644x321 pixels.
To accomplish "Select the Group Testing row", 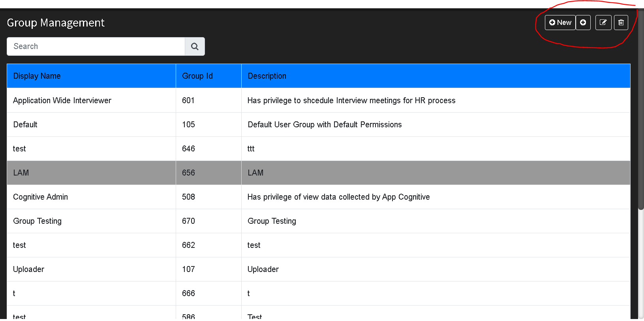I will (319, 221).
